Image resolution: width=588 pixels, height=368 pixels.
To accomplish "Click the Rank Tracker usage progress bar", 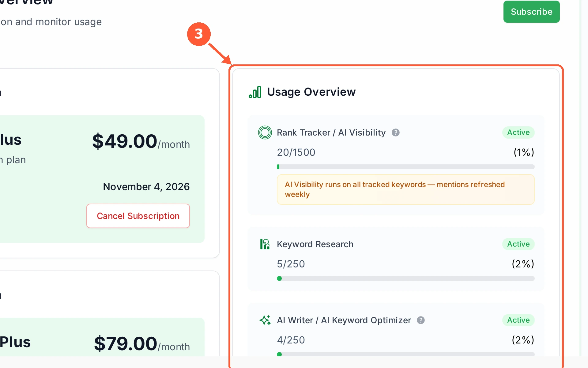I will tap(406, 167).
